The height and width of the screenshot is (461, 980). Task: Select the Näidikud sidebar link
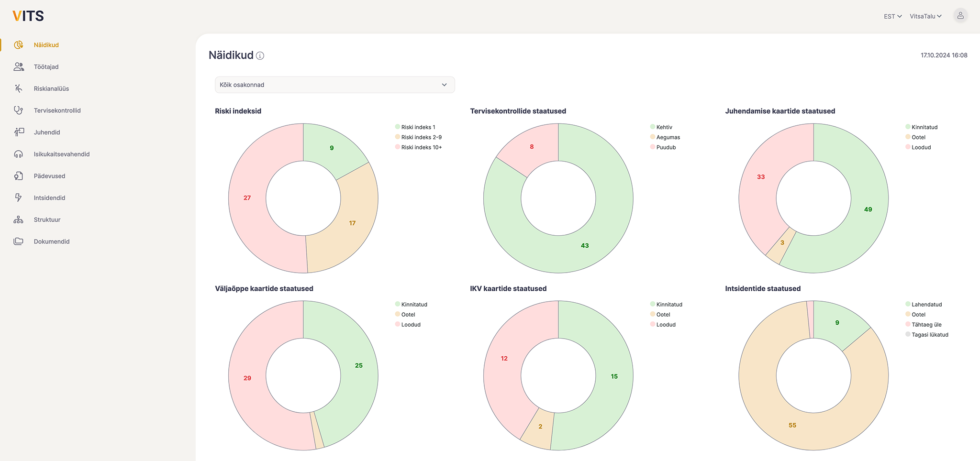point(46,45)
